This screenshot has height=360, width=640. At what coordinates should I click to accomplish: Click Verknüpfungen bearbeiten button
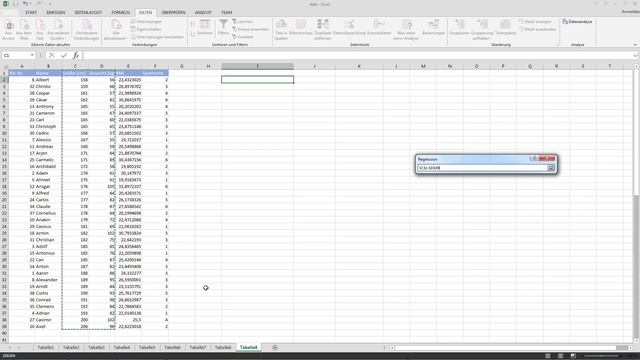[158, 37]
